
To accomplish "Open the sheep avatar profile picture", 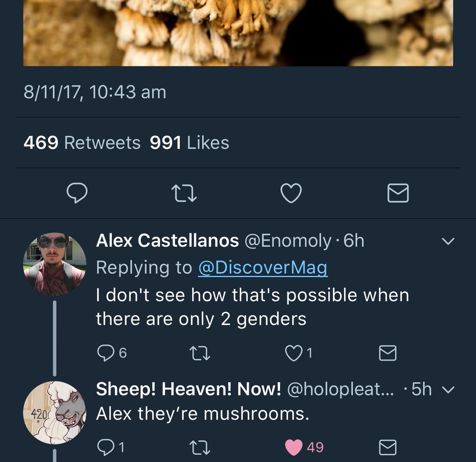I will click(54, 413).
